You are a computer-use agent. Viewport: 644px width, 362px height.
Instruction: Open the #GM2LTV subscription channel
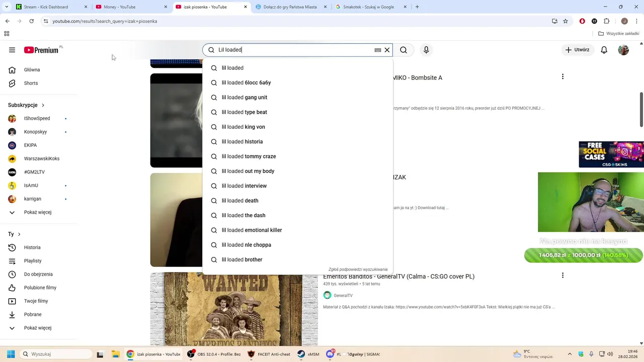[38, 172]
